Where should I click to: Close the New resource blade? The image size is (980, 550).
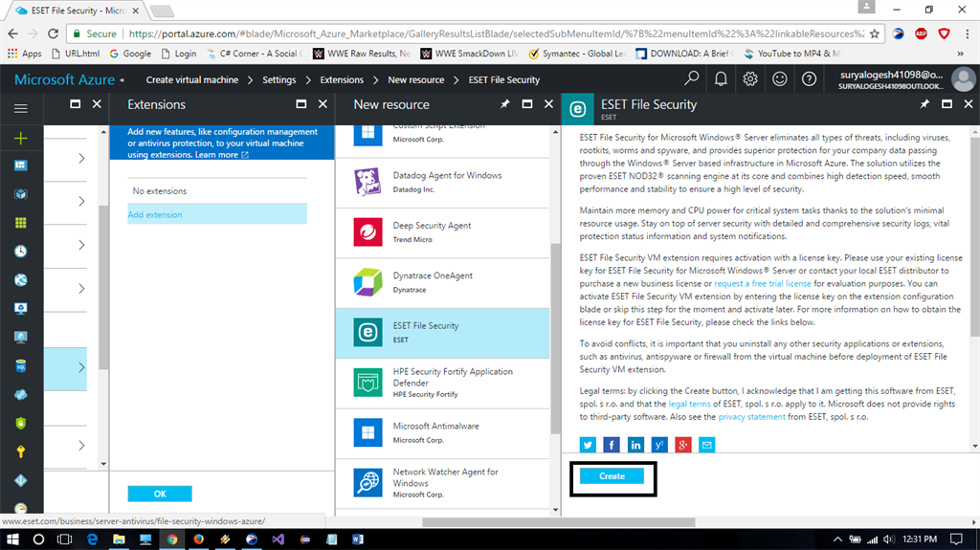click(x=548, y=103)
